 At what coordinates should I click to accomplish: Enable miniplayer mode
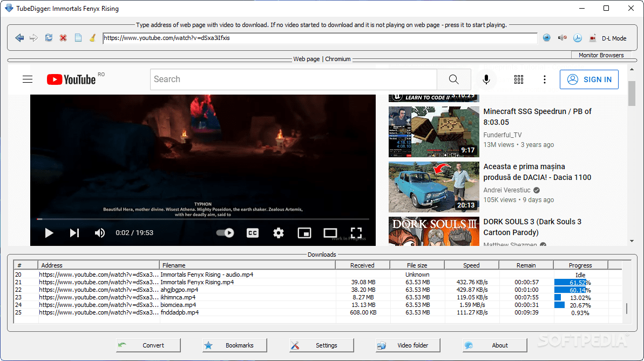[304, 233]
